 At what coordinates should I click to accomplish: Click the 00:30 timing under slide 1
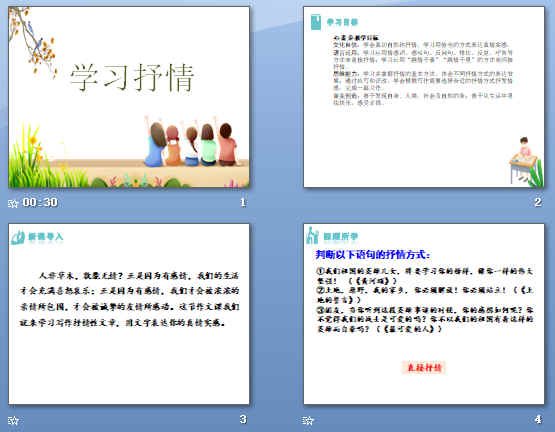(40, 202)
